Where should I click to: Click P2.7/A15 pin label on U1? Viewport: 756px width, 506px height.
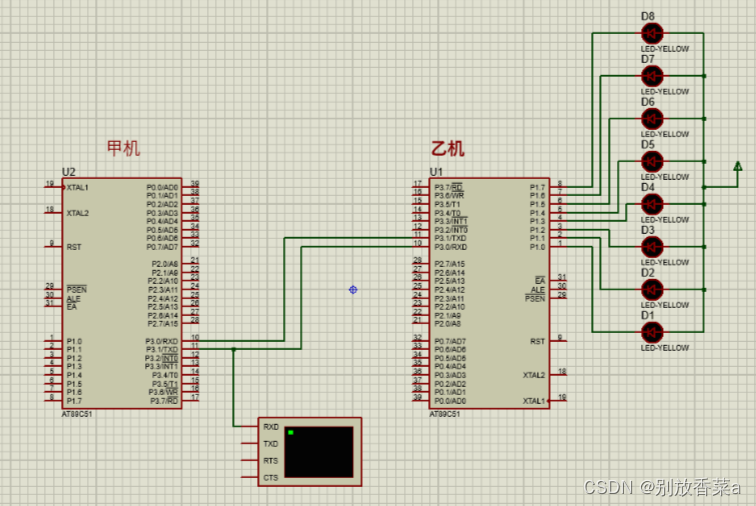pos(450,264)
